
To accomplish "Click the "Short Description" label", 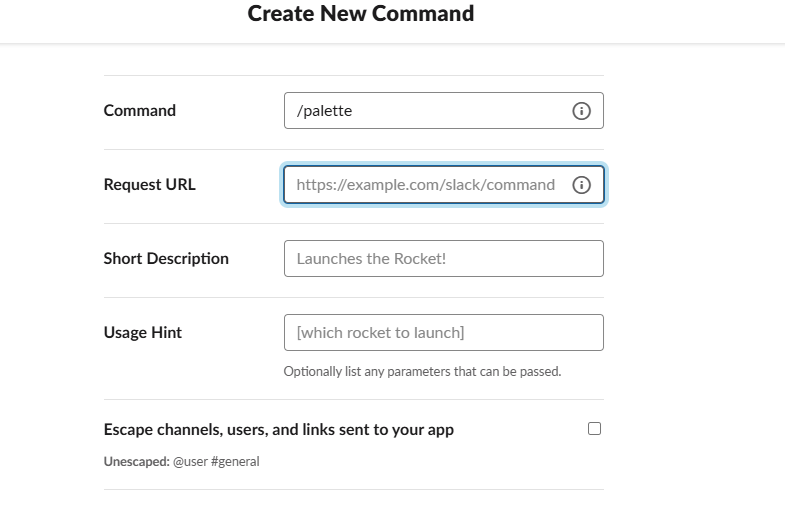I will pyautogui.click(x=166, y=258).
